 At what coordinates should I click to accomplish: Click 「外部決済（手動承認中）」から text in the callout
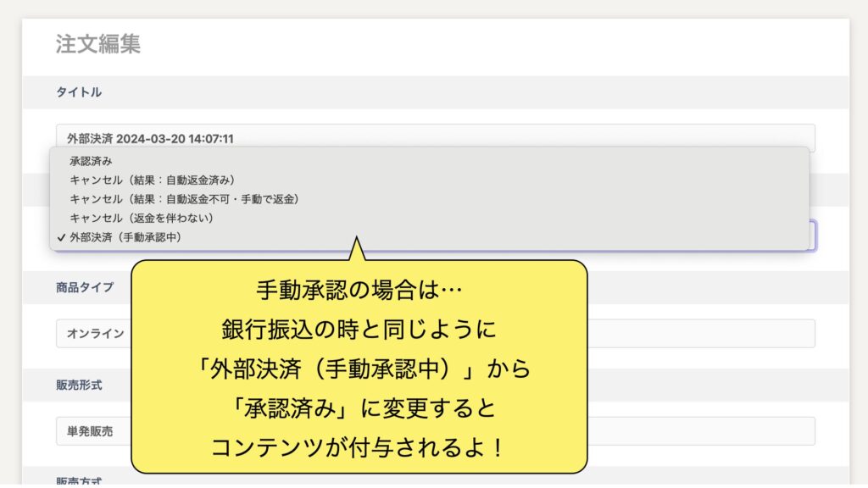pos(359,369)
